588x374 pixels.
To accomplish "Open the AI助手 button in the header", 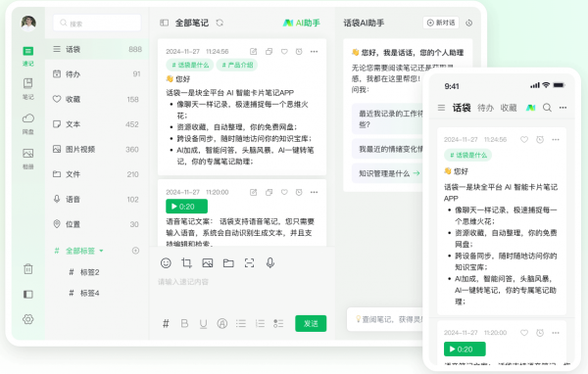I will 302,23.
